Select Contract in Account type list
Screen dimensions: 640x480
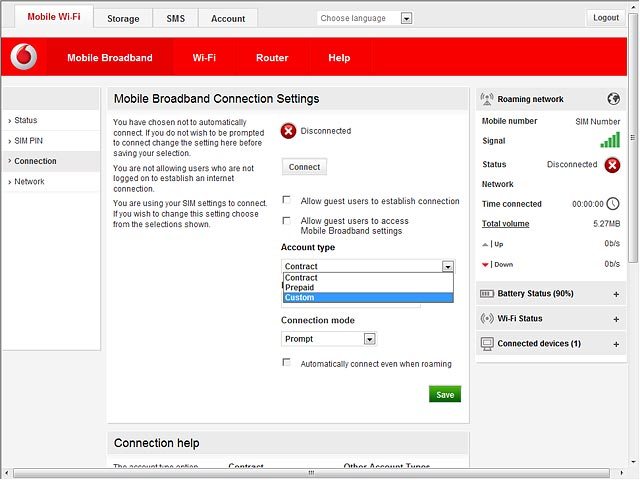click(x=368, y=278)
